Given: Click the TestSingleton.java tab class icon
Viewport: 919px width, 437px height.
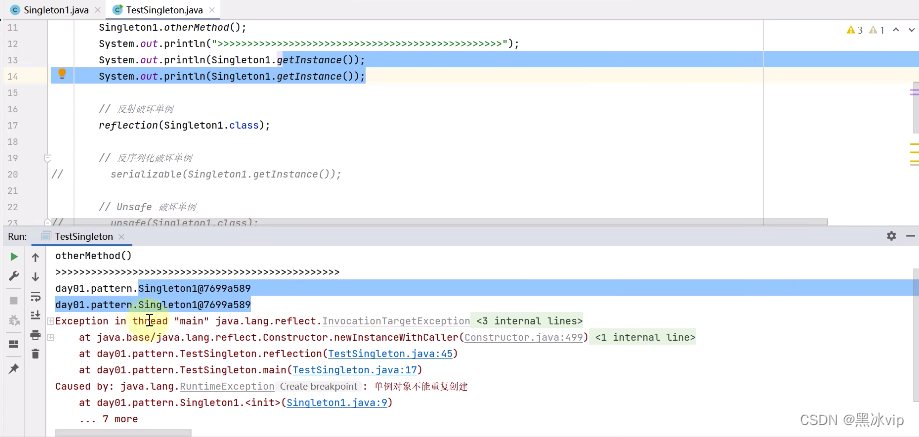Looking at the screenshot, I should (118, 10).
